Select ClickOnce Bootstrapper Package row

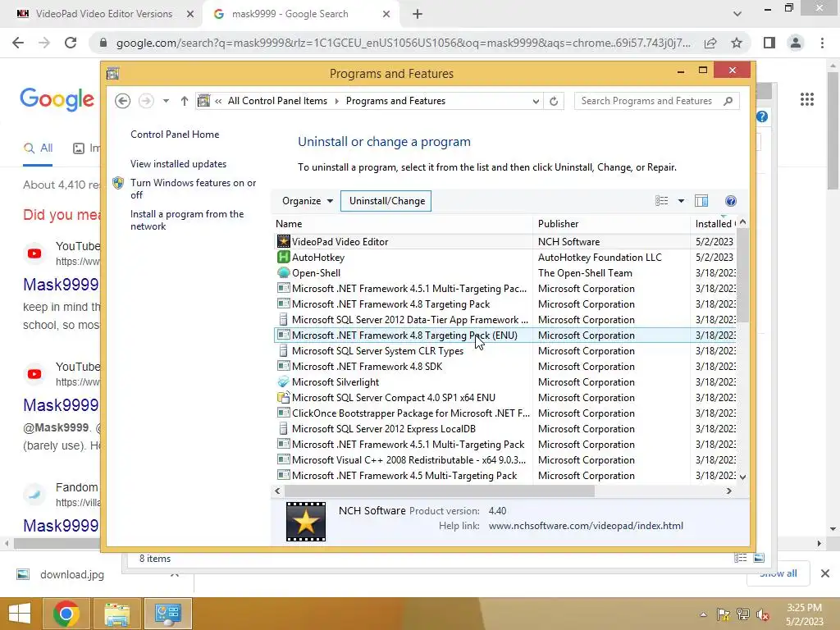tap(504, 413)
